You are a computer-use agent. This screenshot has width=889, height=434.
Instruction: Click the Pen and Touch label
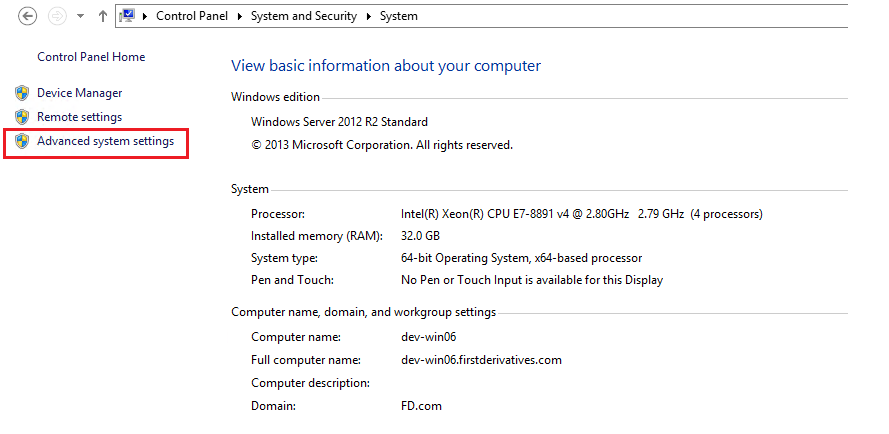(292, 280)
